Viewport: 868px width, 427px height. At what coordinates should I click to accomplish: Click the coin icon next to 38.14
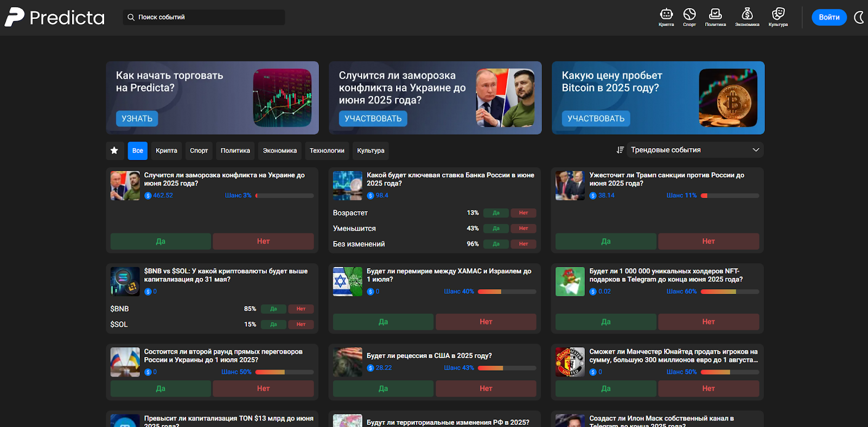pyautogui.click(x=593, y=195)
